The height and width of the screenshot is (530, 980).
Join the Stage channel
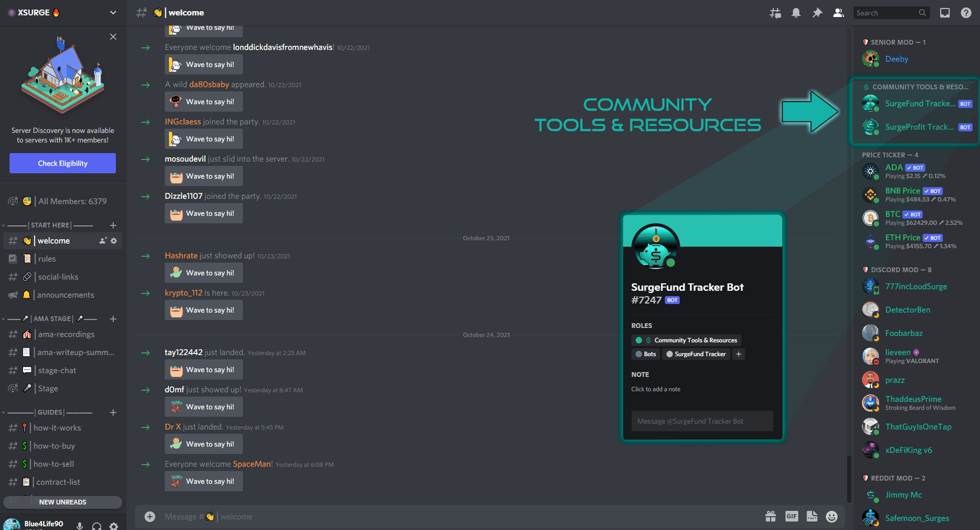pyautogui.click(x=63, y=389)
